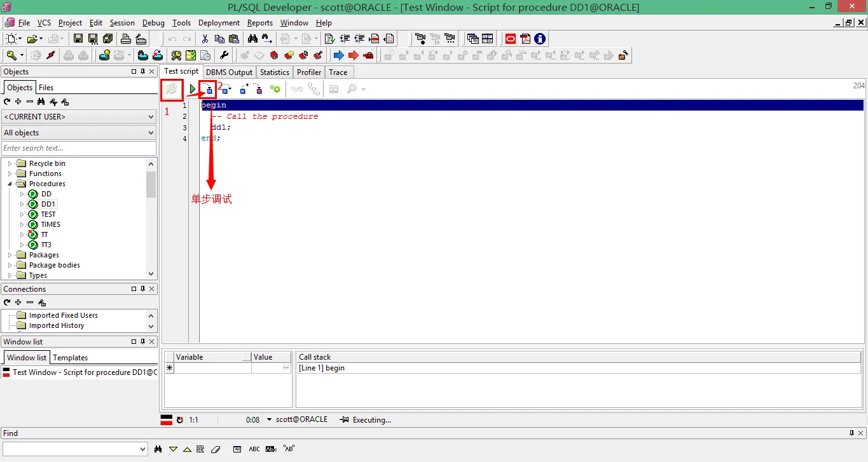The image size is (868, 462).
Task: Close the Objects panel
Action: coord(152,72)
